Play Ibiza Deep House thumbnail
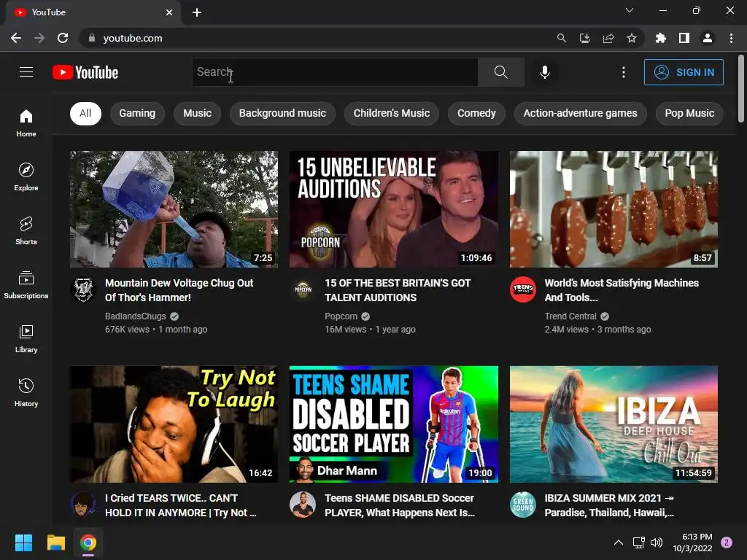747x560 pixels. click(614, 424)
